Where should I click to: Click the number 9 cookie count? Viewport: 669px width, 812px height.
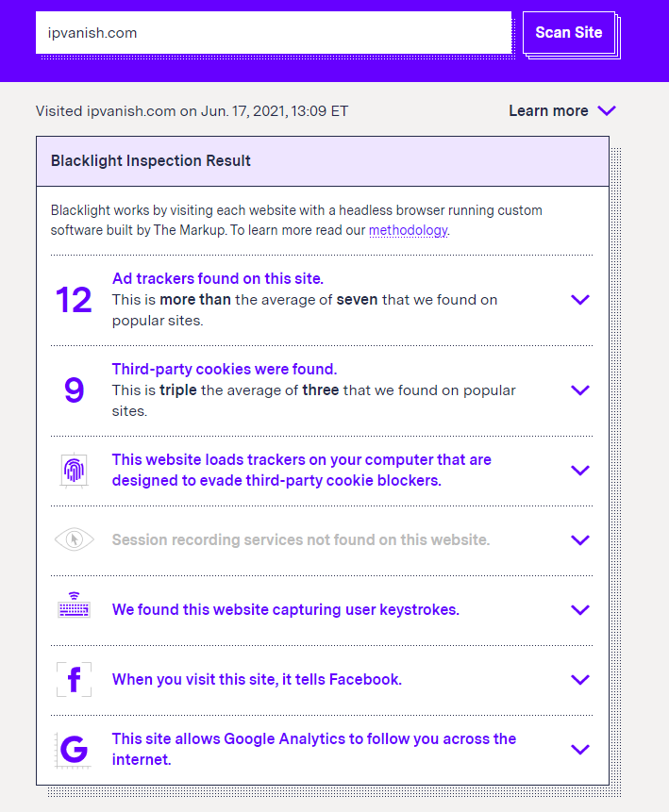click(74, 389)
